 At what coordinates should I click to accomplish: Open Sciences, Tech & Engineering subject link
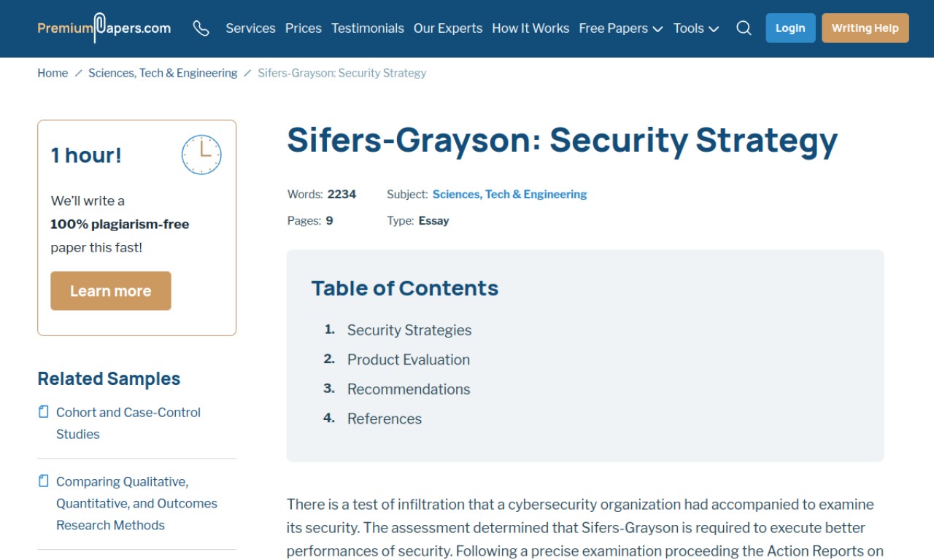509,194
